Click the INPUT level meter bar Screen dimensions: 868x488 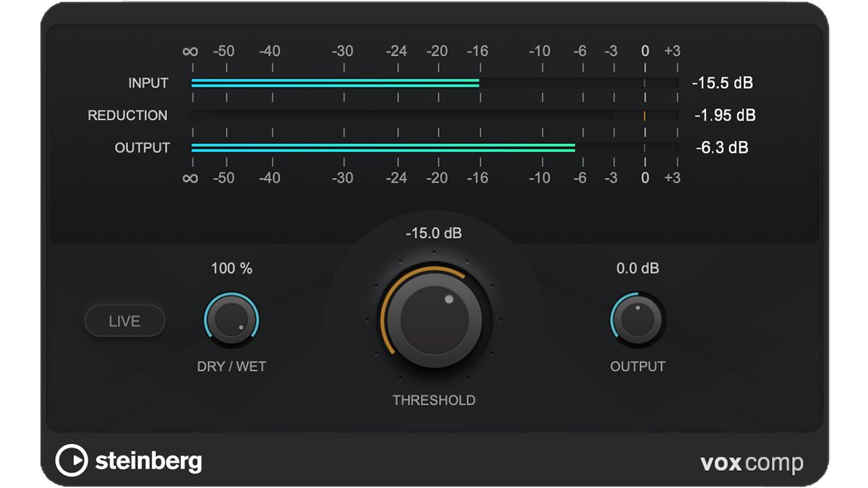pyautogui.click(x=434, y=83)
